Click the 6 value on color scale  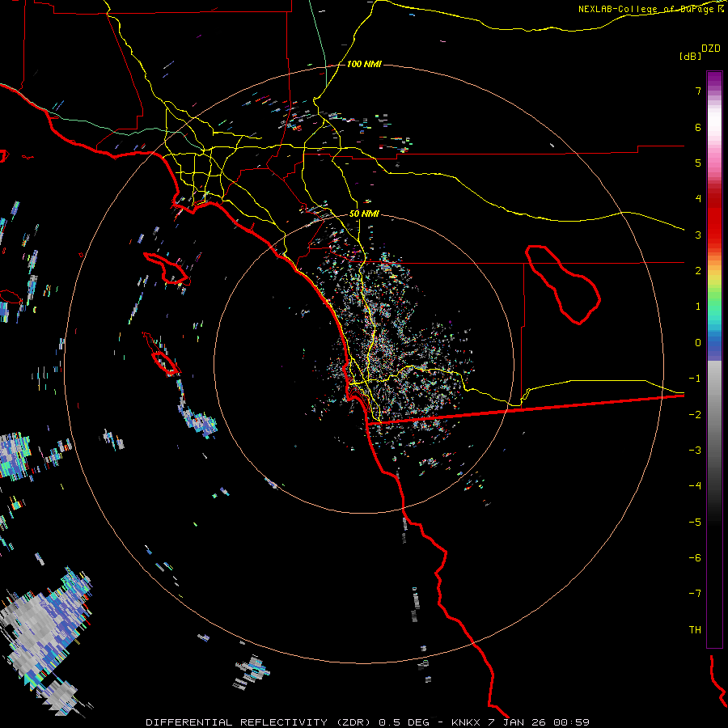(698, 127)
